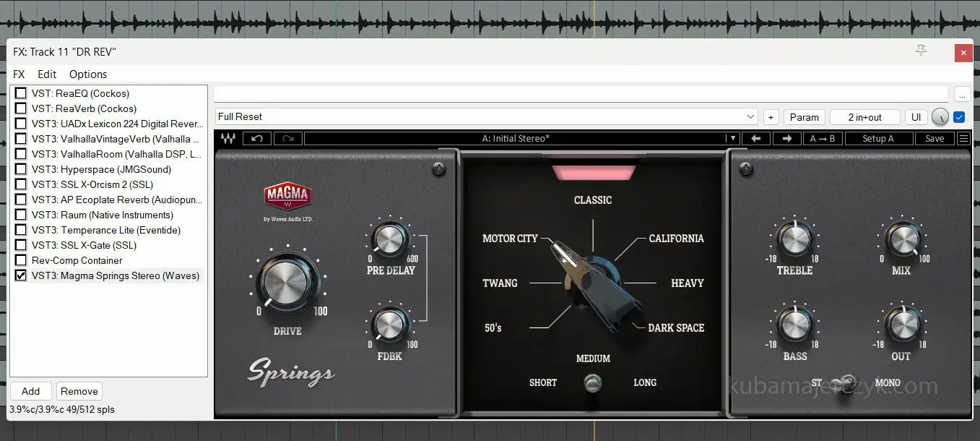Click the redo arrow in Waves toolbar
Image resolution: width=980 pixels, height=441 pixels.
[x=287, y=139]
